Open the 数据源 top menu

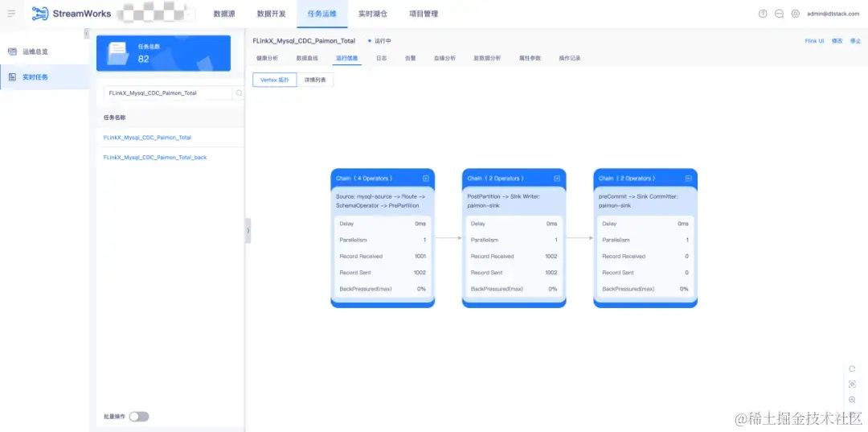coord(224,14)
